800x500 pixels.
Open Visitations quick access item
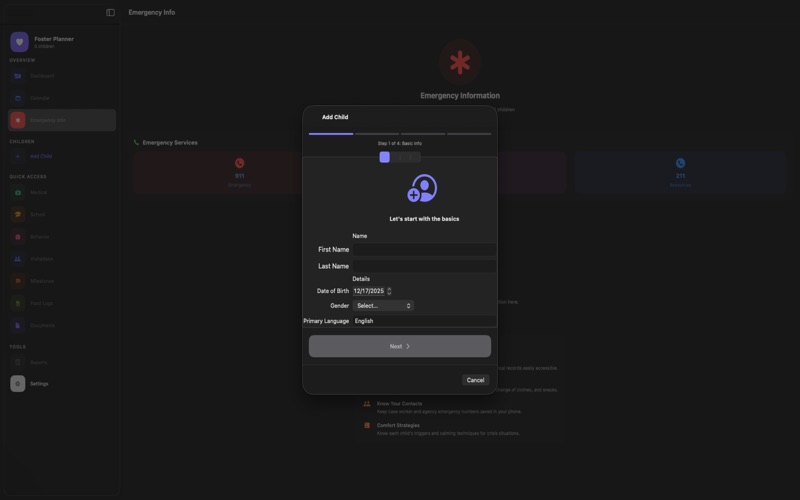(61, 259)
